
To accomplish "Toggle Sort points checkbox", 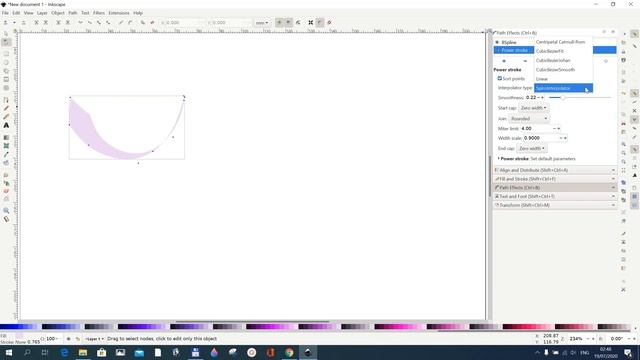I will [500, 78].
